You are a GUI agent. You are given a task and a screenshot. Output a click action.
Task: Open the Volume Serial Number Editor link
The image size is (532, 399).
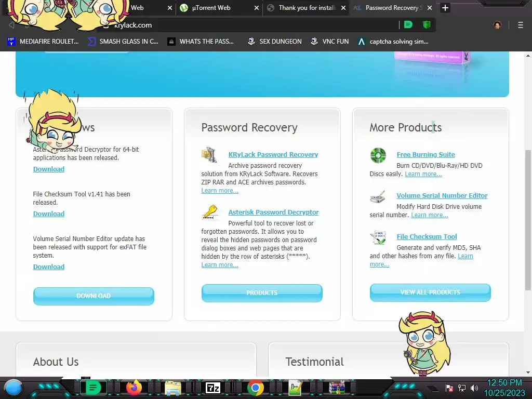click(442, 195)
